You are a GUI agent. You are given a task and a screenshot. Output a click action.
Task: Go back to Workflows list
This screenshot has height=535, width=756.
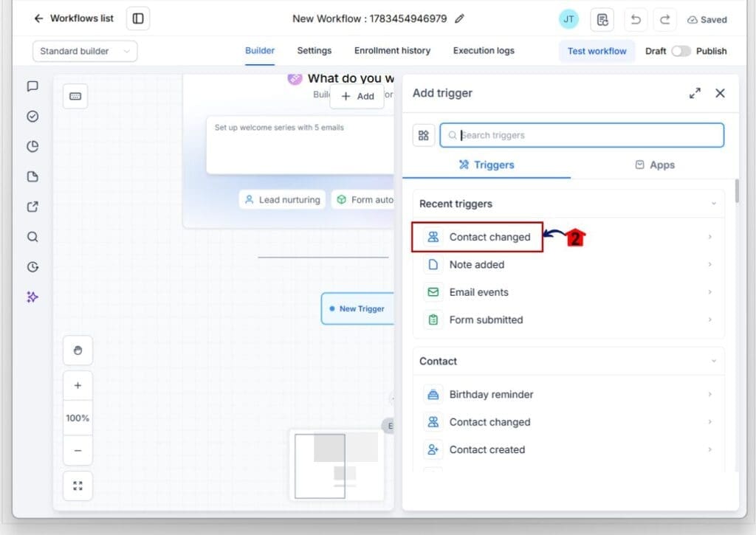coord(74,18)
